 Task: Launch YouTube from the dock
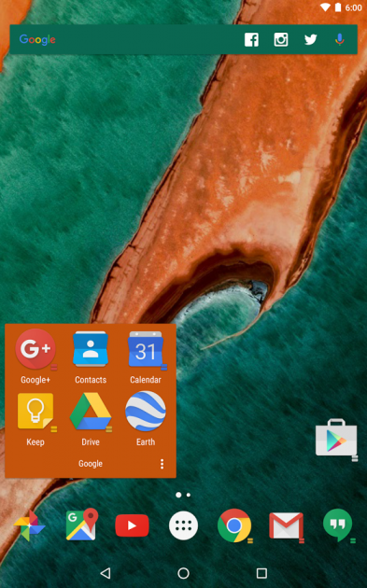point(132,525)
